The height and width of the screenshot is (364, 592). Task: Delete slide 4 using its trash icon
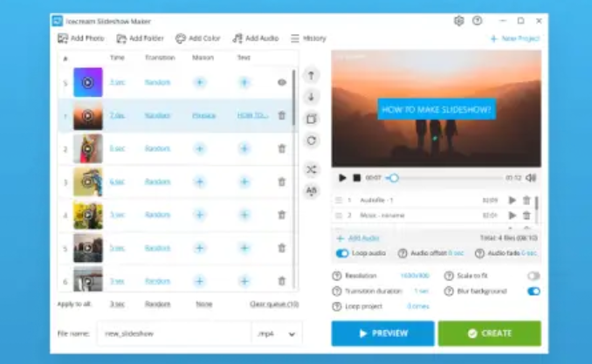pos(282,215)
